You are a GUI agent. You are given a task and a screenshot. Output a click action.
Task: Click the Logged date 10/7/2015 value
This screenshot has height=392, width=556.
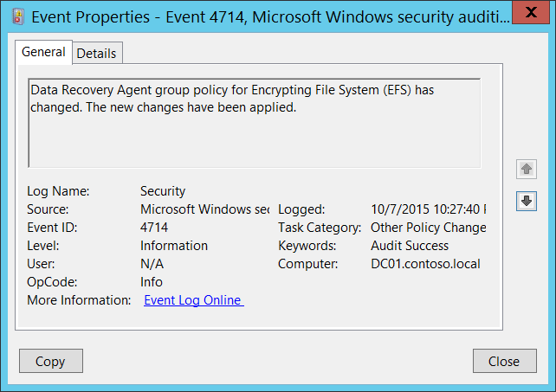pyautogui.click(x=428, y=209)
